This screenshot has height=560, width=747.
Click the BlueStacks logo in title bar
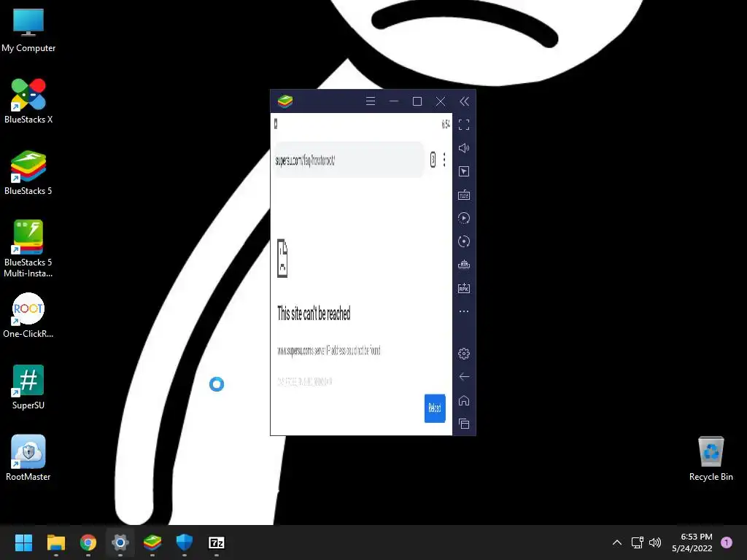coord(285,101)
